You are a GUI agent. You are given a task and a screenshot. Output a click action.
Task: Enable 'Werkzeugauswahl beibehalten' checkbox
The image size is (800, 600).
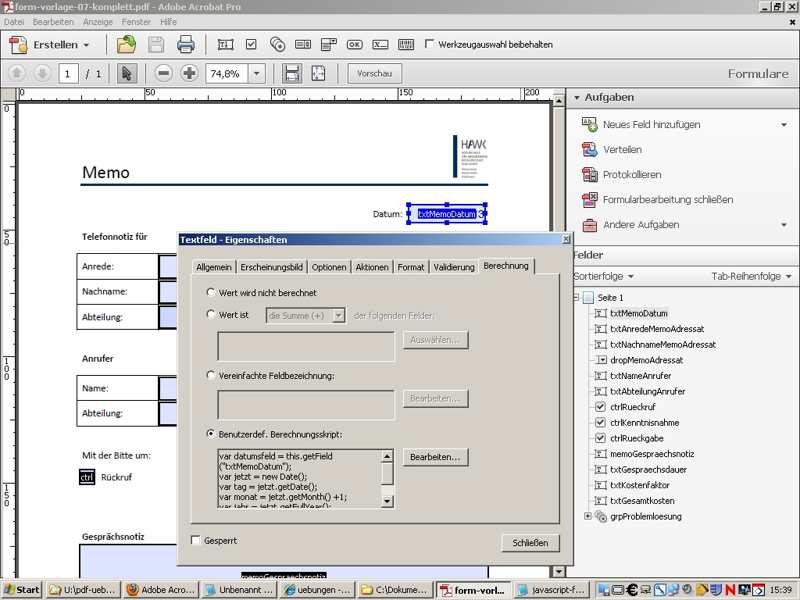(430, 44)
